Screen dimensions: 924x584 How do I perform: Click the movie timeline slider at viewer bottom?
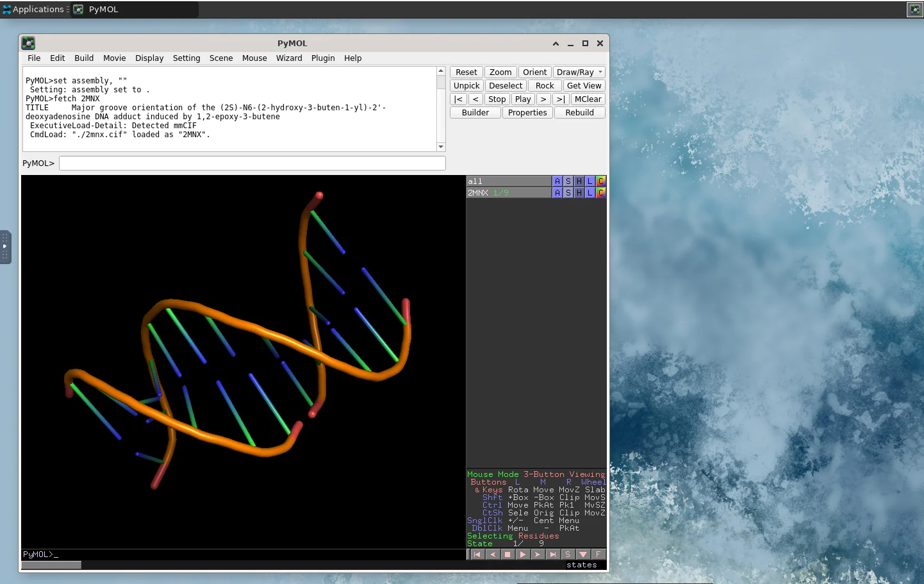pos(51,565)
